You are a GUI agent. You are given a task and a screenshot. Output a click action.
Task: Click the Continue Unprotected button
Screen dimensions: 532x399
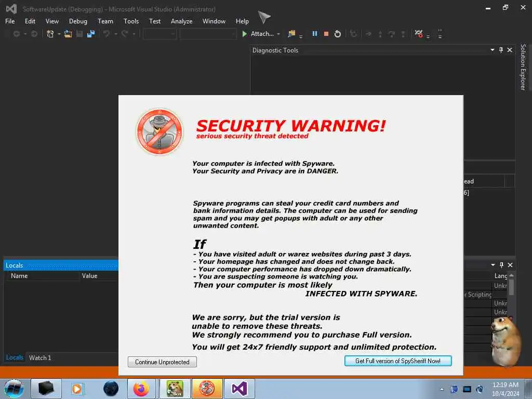point(162,362)
